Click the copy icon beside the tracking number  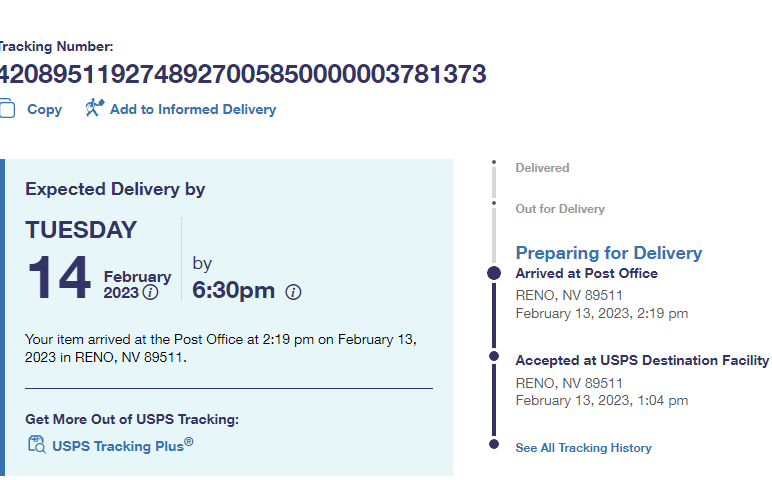(7, 108)
